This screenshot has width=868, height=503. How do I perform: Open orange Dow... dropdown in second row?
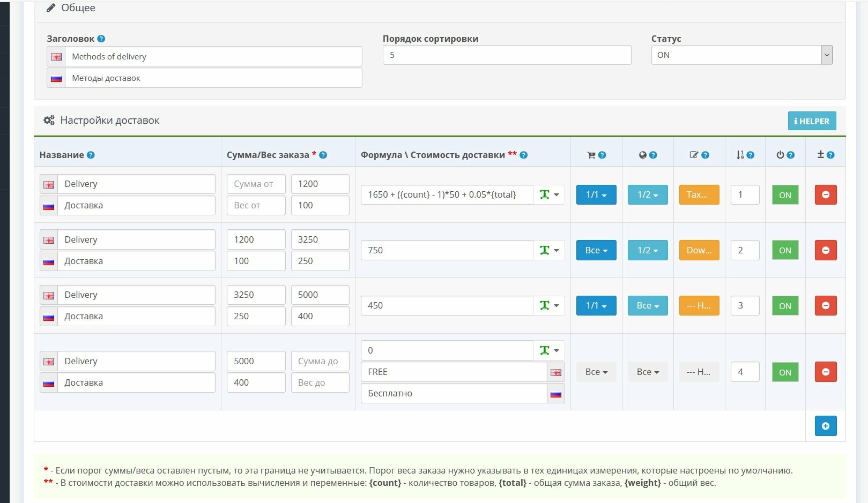(699, 250)
